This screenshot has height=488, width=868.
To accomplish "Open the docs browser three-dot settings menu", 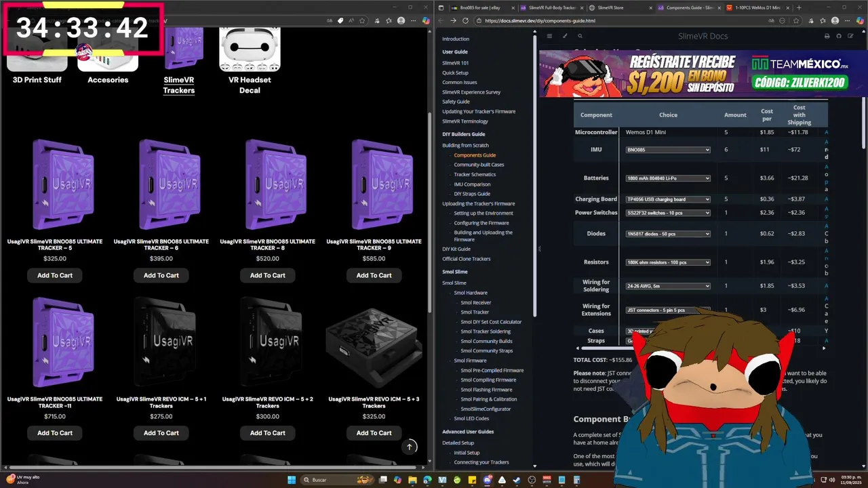I will point(846,21).
